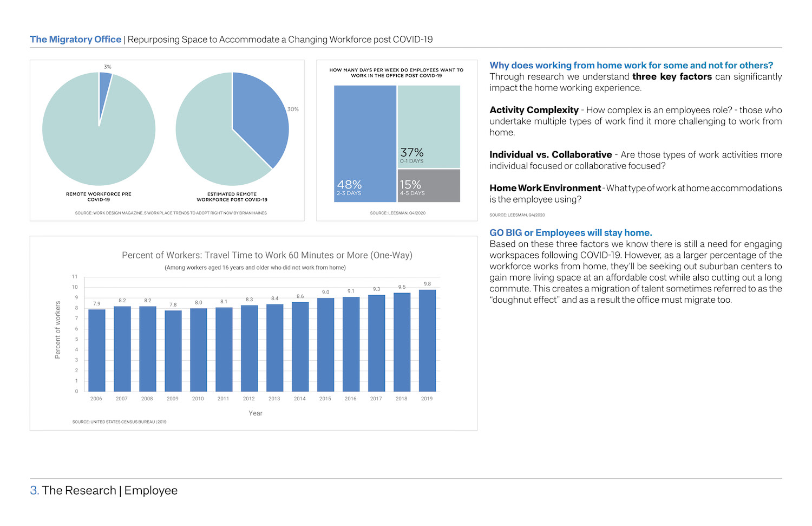Select the 'Individual vs. Collaborative' bold term
Viewport: 812px width, 526px height.
pos(551,155)
